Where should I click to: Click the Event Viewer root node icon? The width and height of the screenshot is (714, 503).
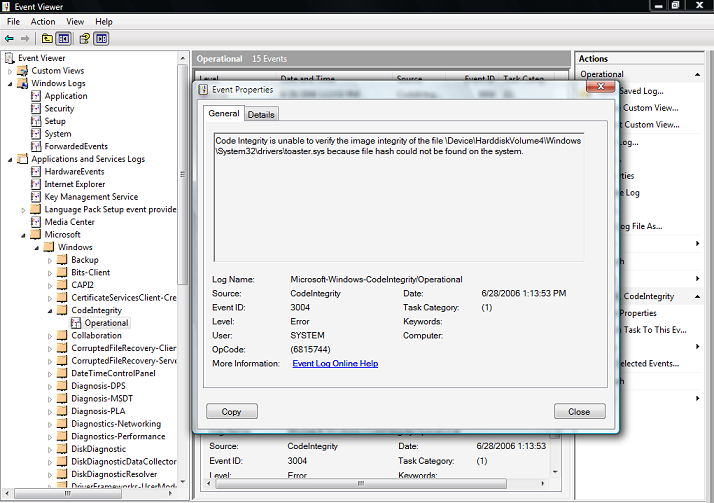coord(10,58)
